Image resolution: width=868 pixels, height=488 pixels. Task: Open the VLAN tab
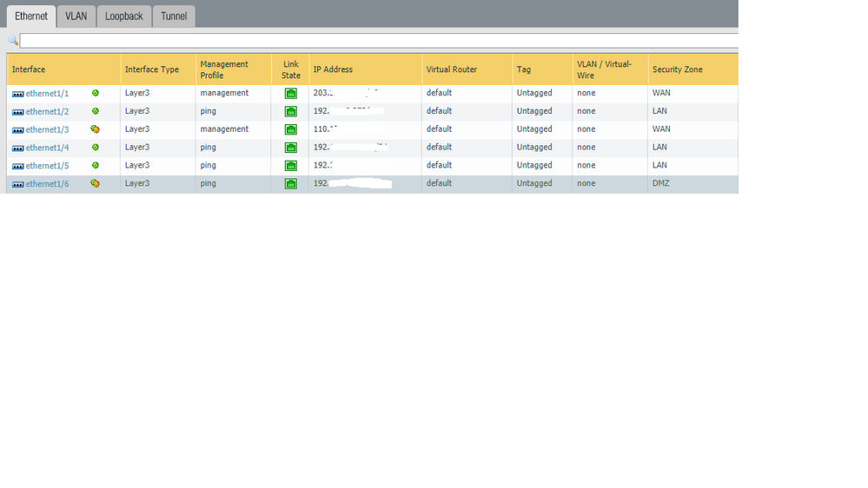point(76,16)
